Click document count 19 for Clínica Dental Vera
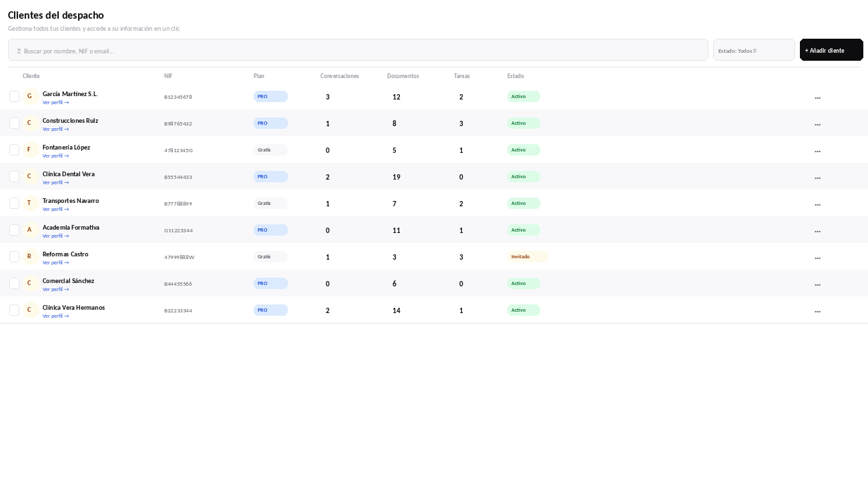Viewport: 868px width, 494px height. [x=397, y=177]
